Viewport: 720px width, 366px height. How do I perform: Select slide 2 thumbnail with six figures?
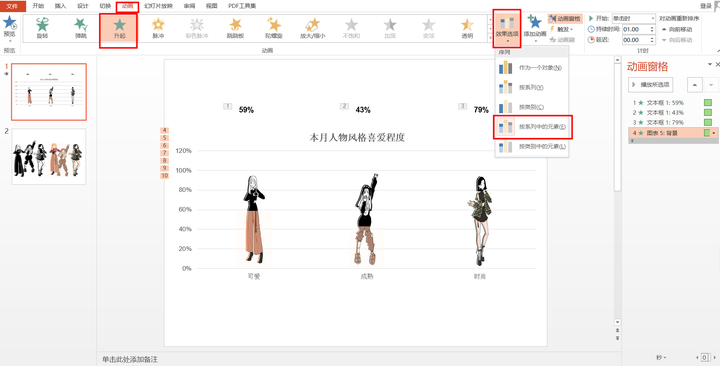click(49, 157)
